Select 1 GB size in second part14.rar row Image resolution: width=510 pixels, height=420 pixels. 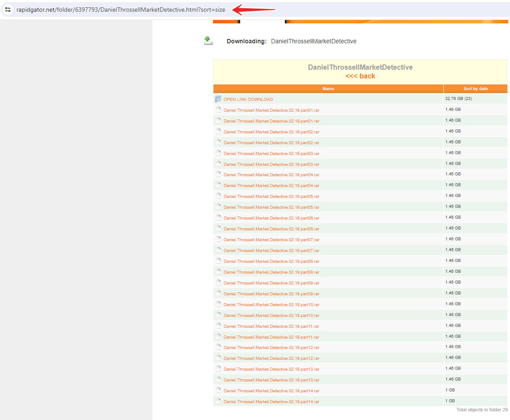(x=450, y=401)
